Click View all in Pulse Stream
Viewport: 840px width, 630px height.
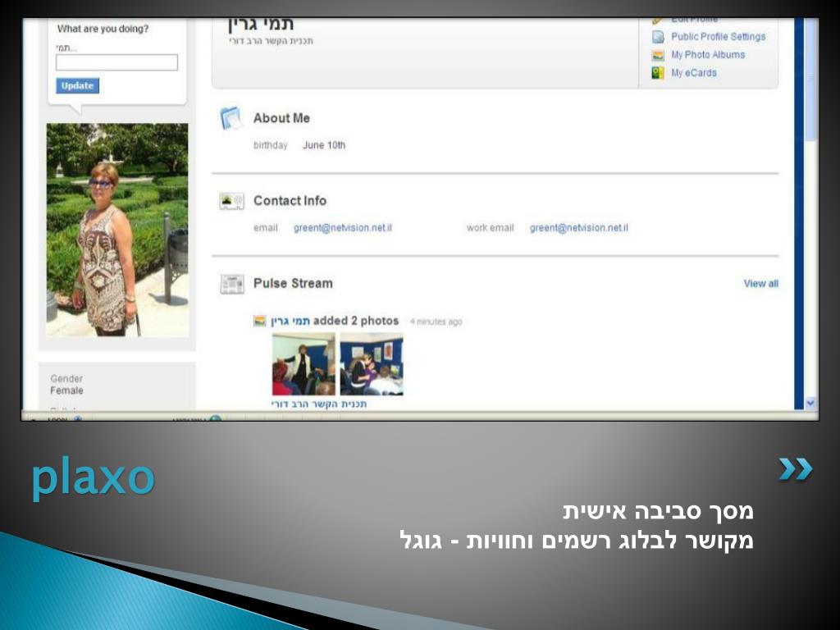click(760, 283)
